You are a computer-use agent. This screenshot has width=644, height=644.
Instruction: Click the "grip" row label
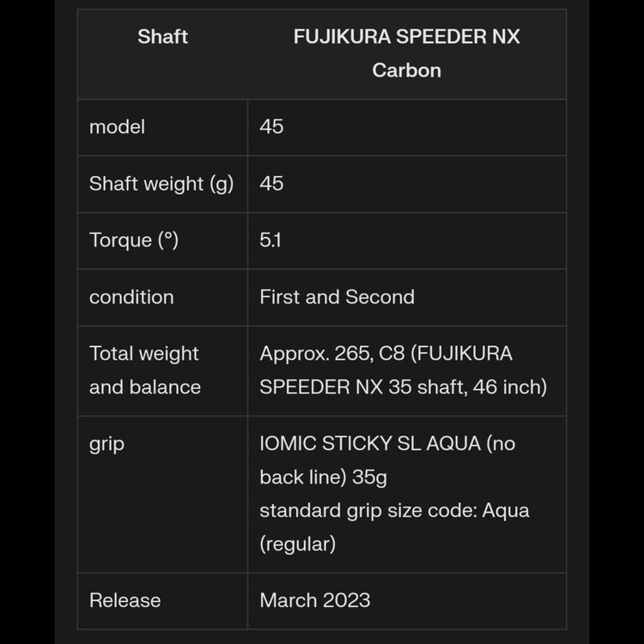(x=106, y=445)
